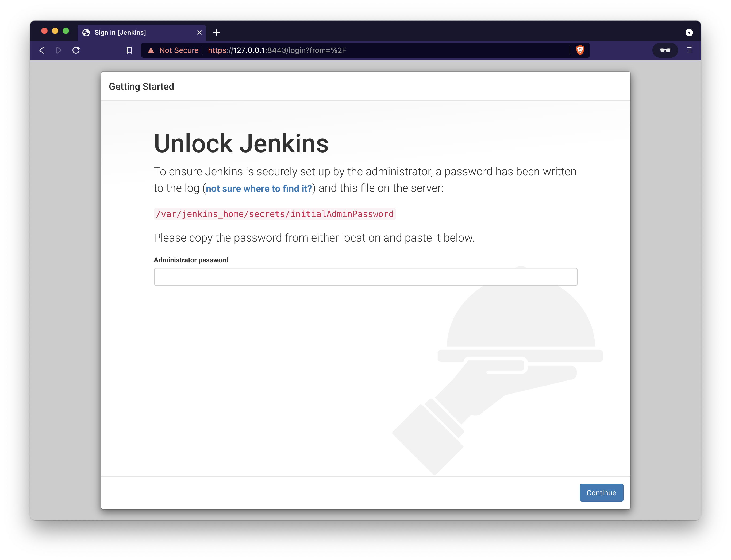
Task: Close the Sign in [Jenkins] tab
Action: coord(199,33)
